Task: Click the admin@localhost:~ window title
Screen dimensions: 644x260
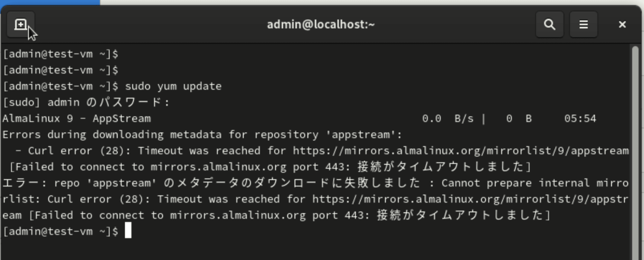Action: click(321, 24)
